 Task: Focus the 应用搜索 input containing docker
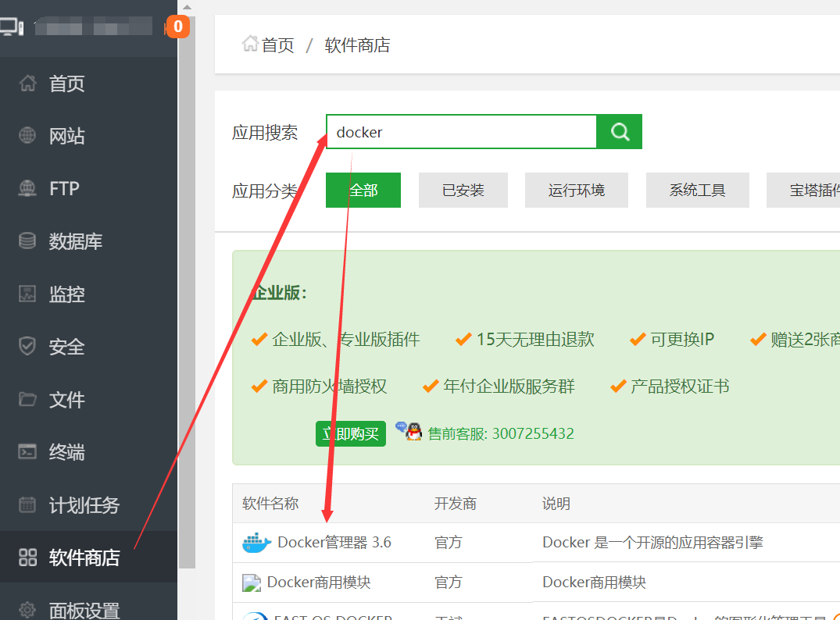[461, 132]
